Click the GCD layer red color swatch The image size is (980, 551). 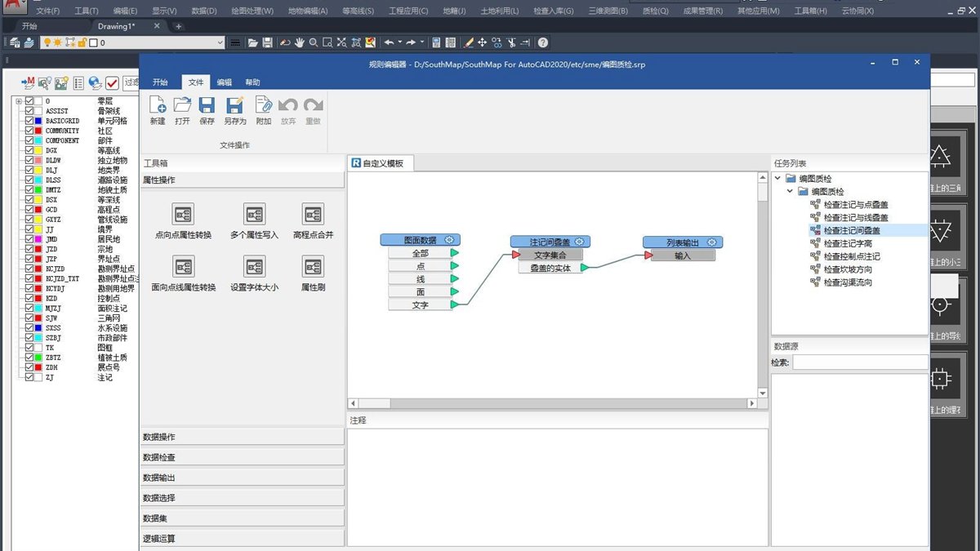38,210
